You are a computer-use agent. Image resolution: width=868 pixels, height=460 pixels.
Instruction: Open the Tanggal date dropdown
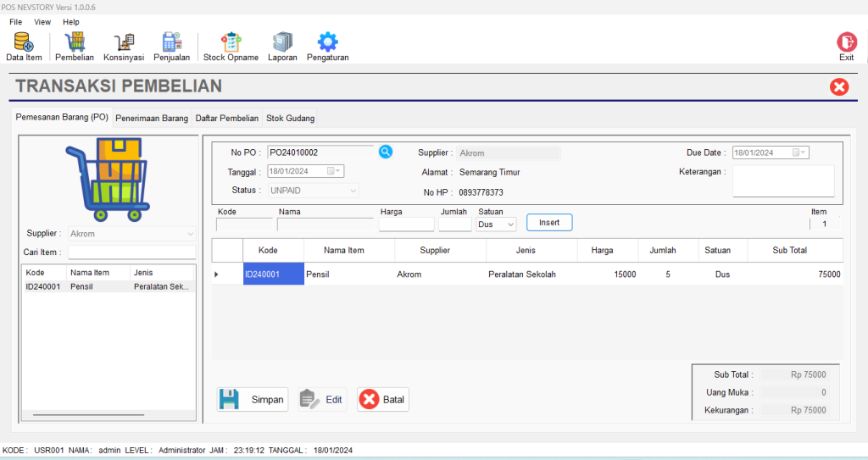click(337, 171)
